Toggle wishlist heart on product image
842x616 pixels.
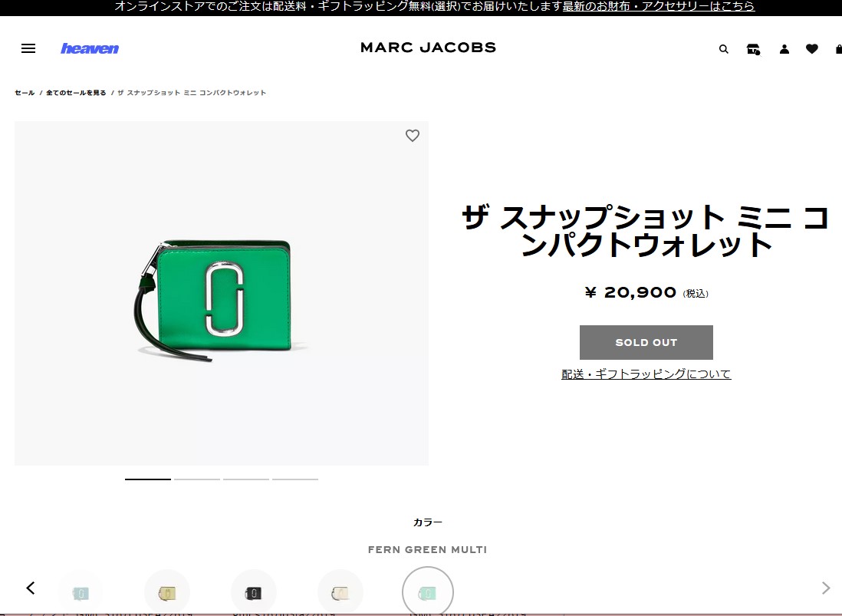(x=413, y=136)
